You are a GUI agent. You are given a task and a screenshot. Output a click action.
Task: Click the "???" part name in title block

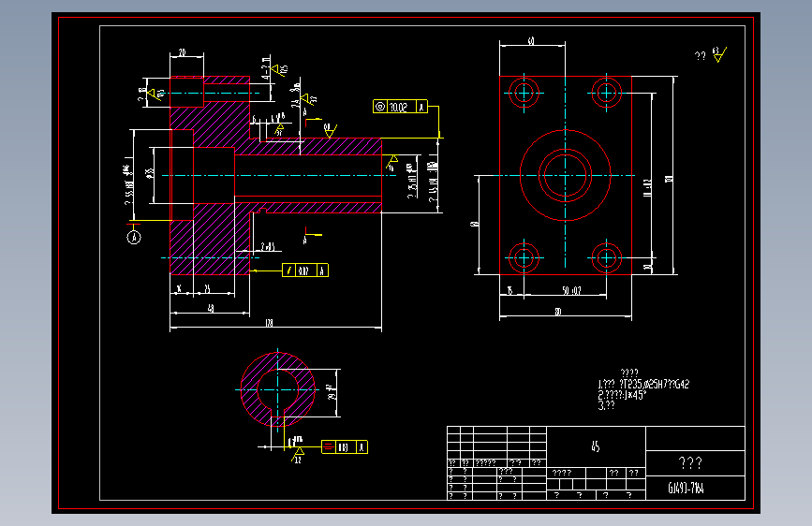coord(690,463)
